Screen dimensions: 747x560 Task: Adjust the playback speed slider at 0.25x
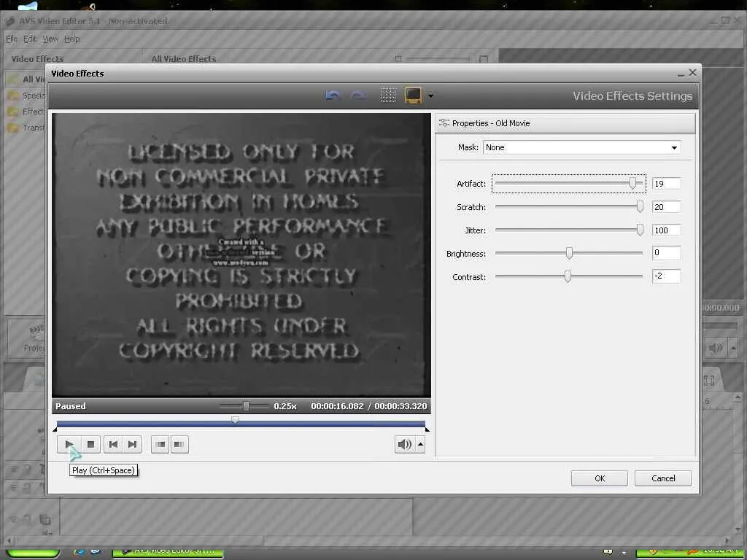(x=244, y=406)
